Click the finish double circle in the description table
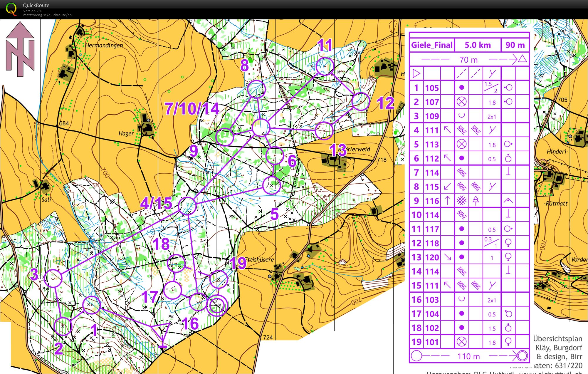This screenshot has width=588, height=374. [x=522, y=356]
